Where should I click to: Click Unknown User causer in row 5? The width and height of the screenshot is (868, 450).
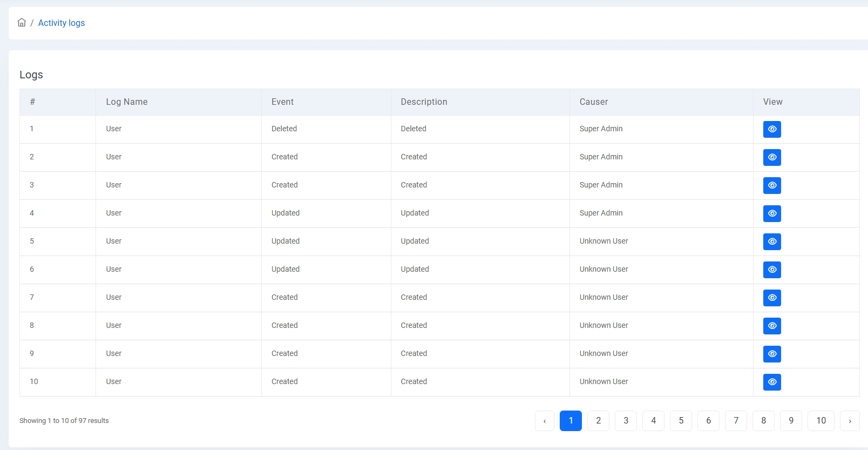click(603, 241)
